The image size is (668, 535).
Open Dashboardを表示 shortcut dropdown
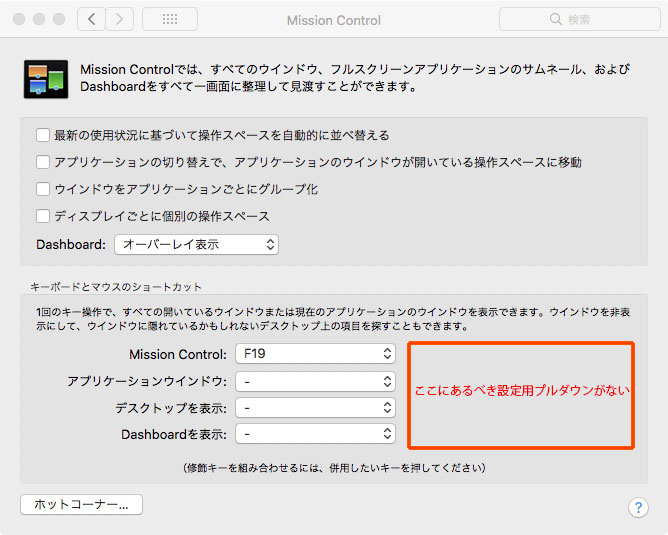pos(315,434)
